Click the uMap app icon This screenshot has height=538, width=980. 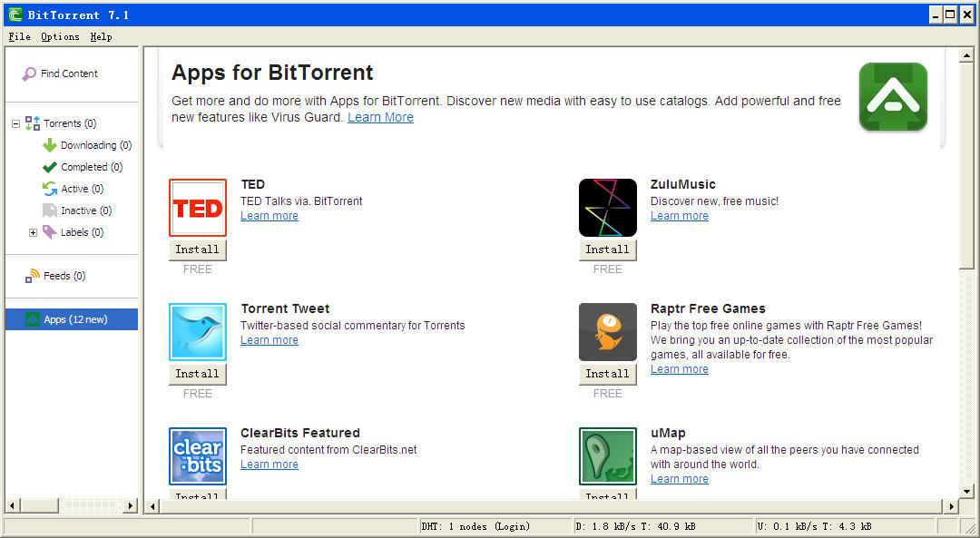607,456
